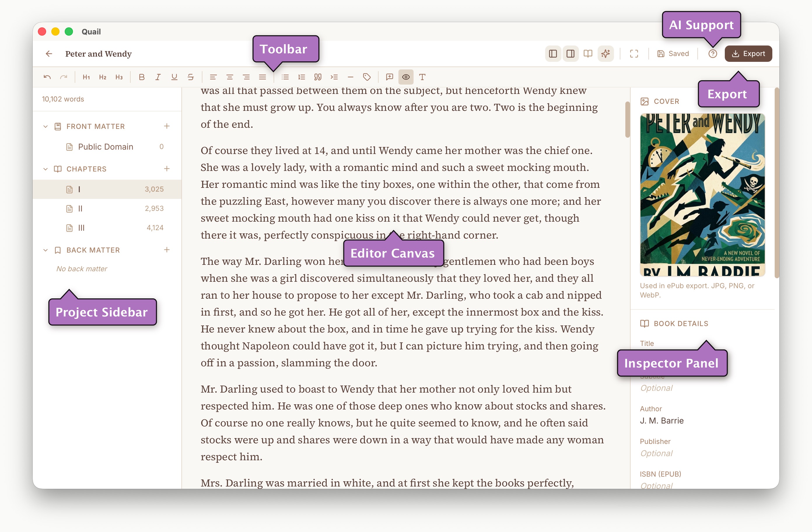Enter fullscreen focus mode

pyautogui.click(x=634, y=54)
